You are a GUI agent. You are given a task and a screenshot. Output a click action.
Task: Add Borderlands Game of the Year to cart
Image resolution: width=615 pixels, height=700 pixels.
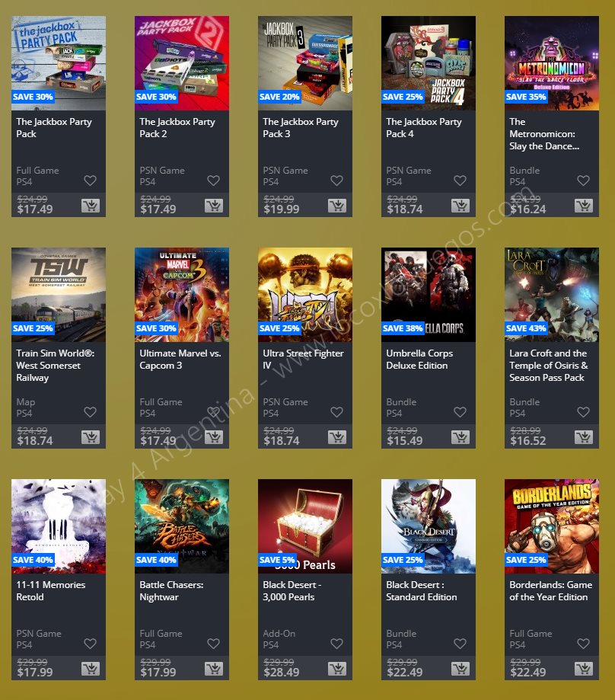point(584,669)
